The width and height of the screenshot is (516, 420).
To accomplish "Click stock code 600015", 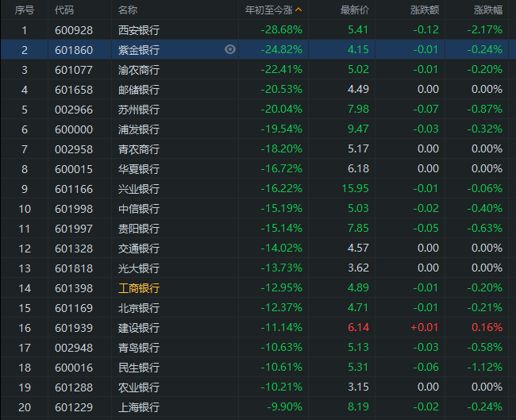I will click(74, 169).
